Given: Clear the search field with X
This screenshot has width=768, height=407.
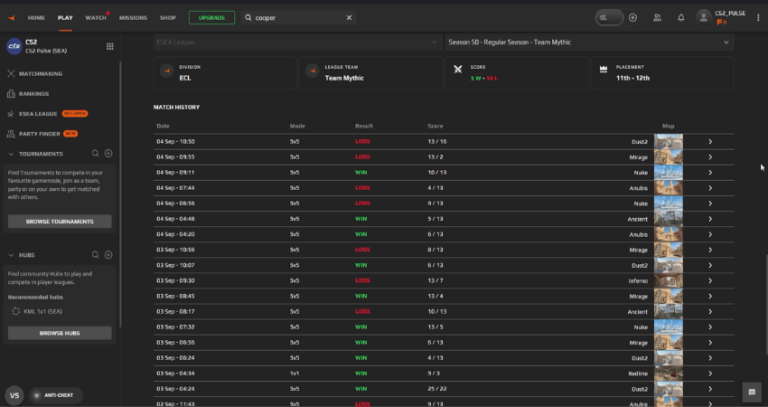Looking at the screenshot, I should pos(349,18).
